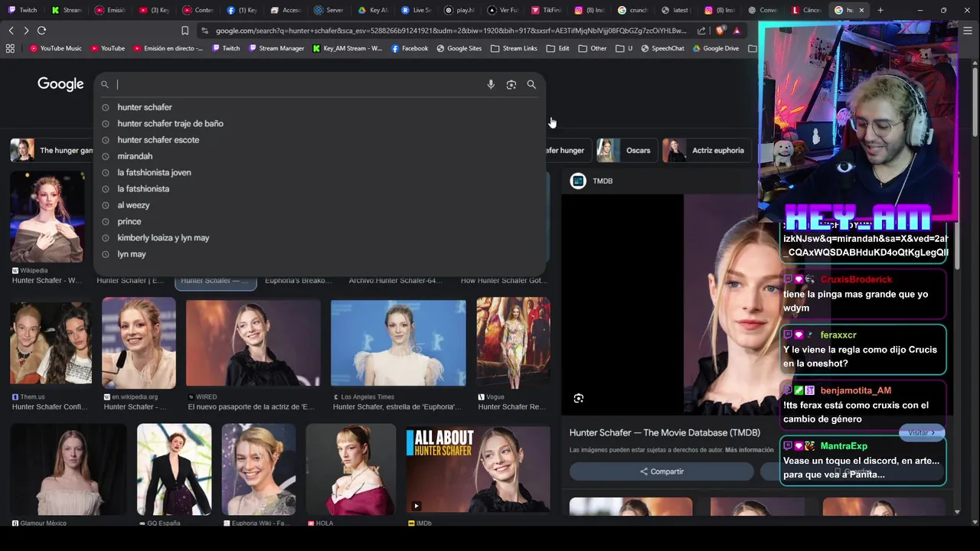This screenshot has width=980, height=551.
Task: Open 'Hunter Schafer — The Movie Database (TMDB)' title
Action: pos(665,432)
